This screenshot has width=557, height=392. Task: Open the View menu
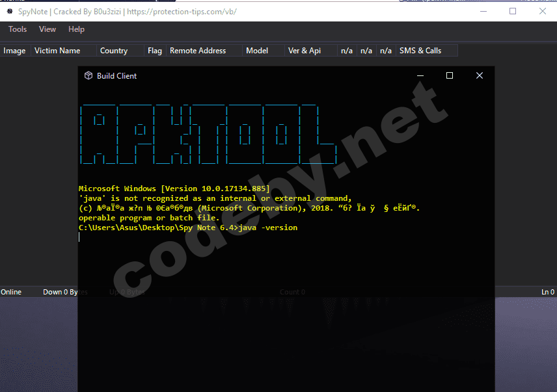pos(48,29)
